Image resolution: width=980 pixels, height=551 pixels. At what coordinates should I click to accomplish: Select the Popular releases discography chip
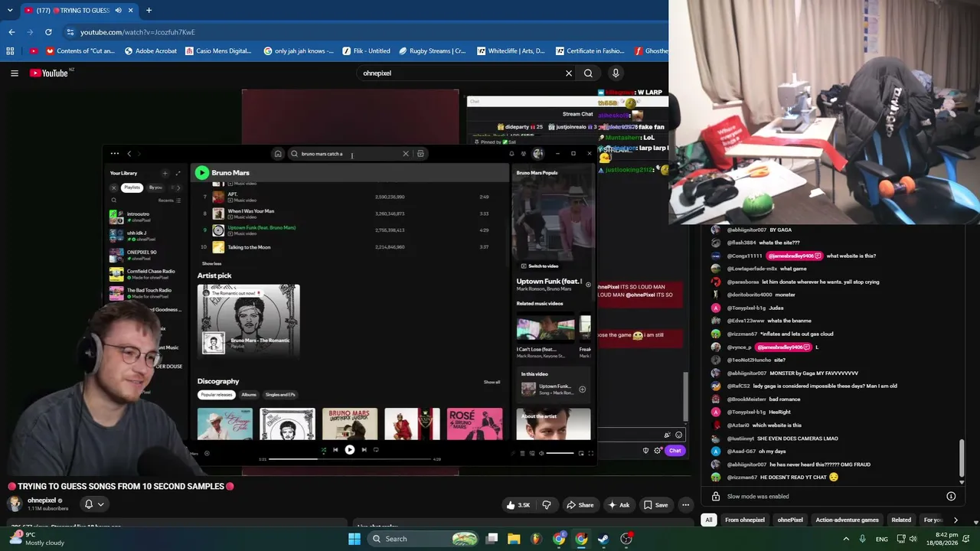(216, 395)
